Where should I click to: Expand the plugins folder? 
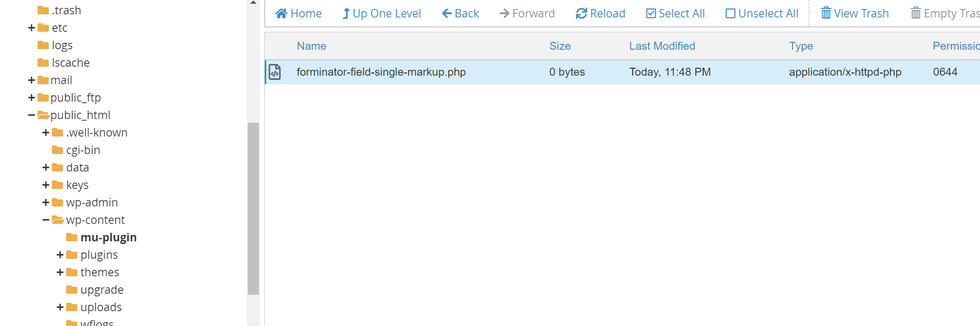[x=60, y=255]
